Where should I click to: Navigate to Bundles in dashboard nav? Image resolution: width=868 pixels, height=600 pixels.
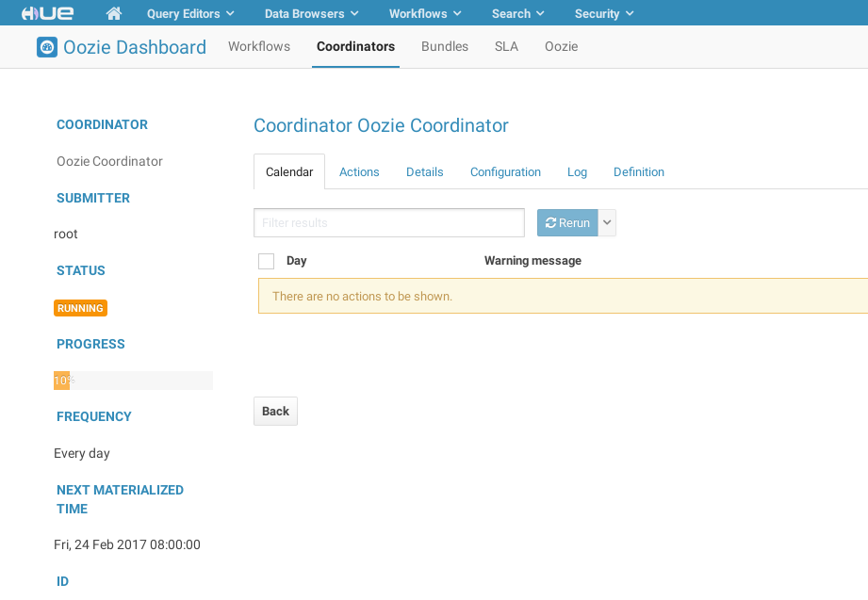[444, 46]
